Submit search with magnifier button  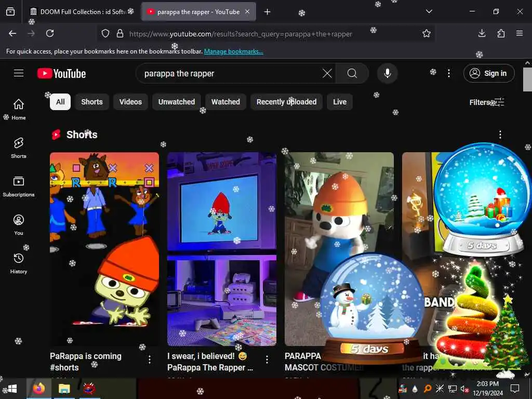pyautogui.click(x=352, y=73)
